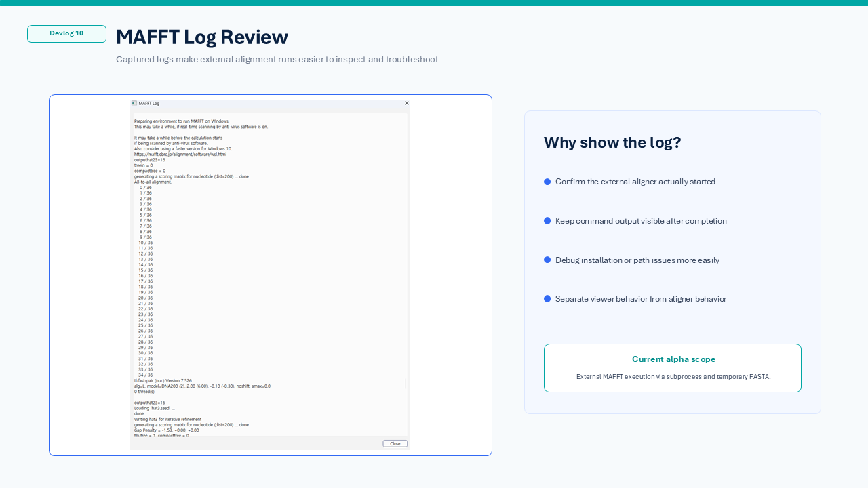Click the MAFFT Log window app icon
Image resolution: width=868 pixels, height=488 pixels.
click(134, 103)
